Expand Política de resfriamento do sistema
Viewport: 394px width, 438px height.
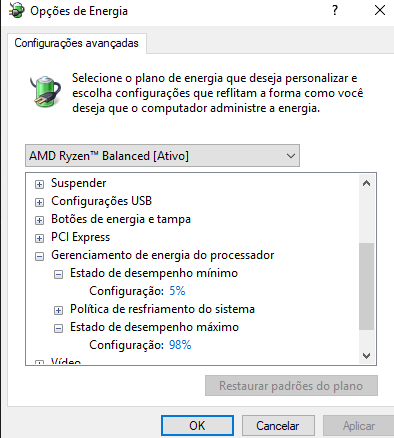point(58,310)
